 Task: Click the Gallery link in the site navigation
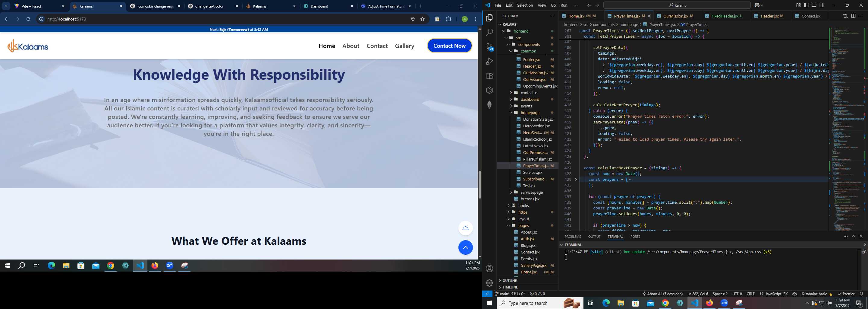pyautogui.click(x=404, y=46)
